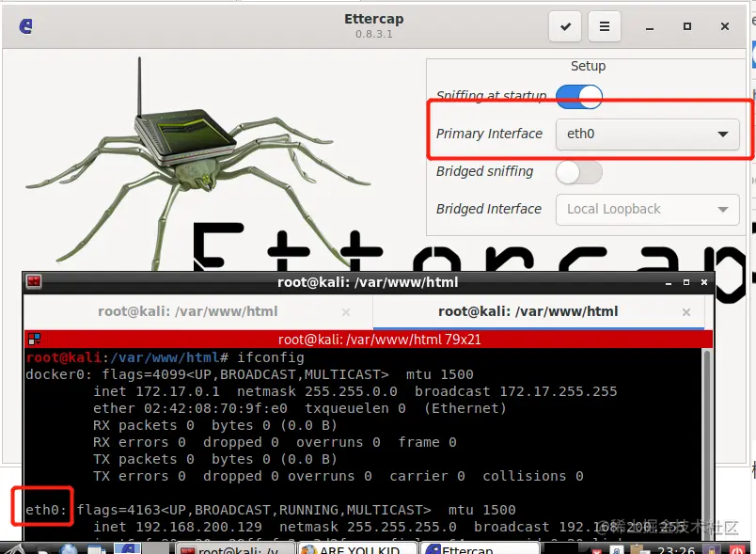Click the Ettercap logo icon in header

coord(26,26)
